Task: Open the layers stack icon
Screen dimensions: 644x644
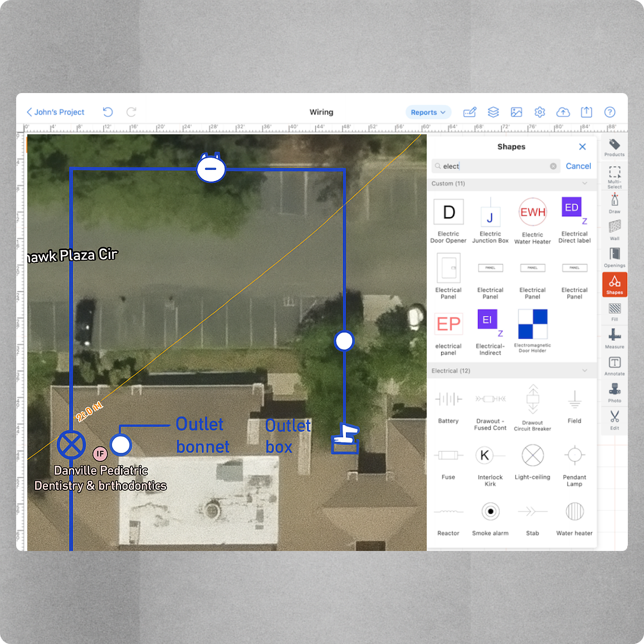Action: point(493,112)
